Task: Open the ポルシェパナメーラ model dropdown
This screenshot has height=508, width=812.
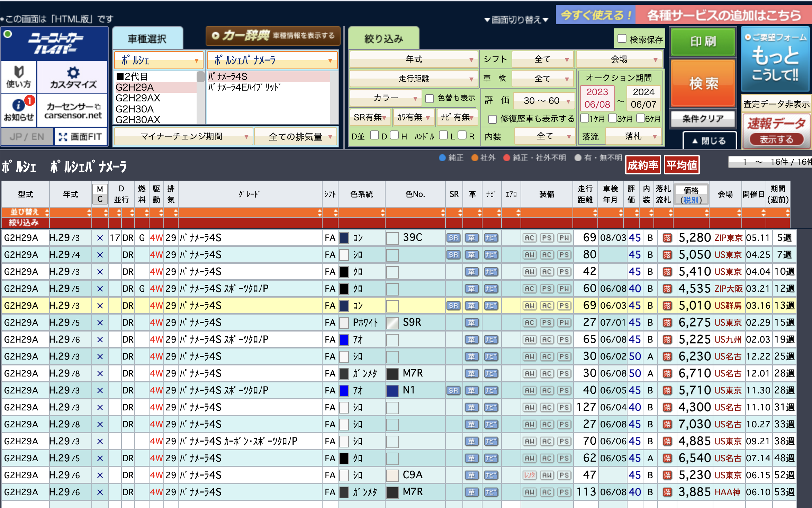Action: click(x=272, y=60)
